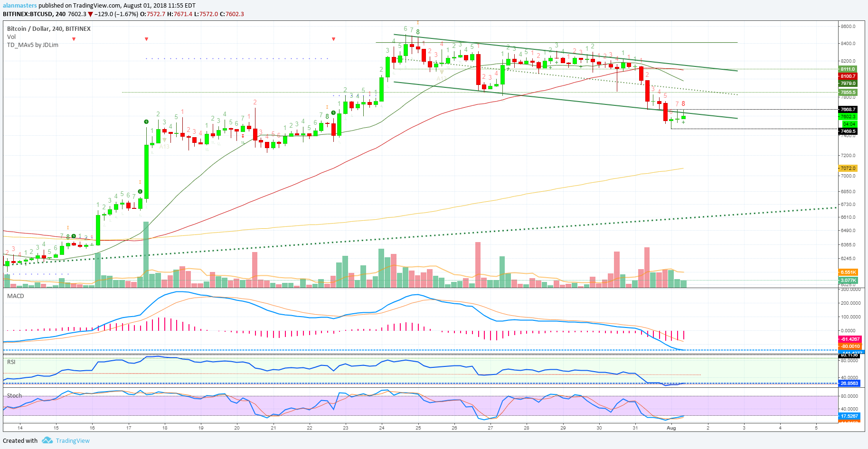Click the red triangle marker between dates 15 and 16
This screenshot has height=449, width=868.
pos(74,39)
